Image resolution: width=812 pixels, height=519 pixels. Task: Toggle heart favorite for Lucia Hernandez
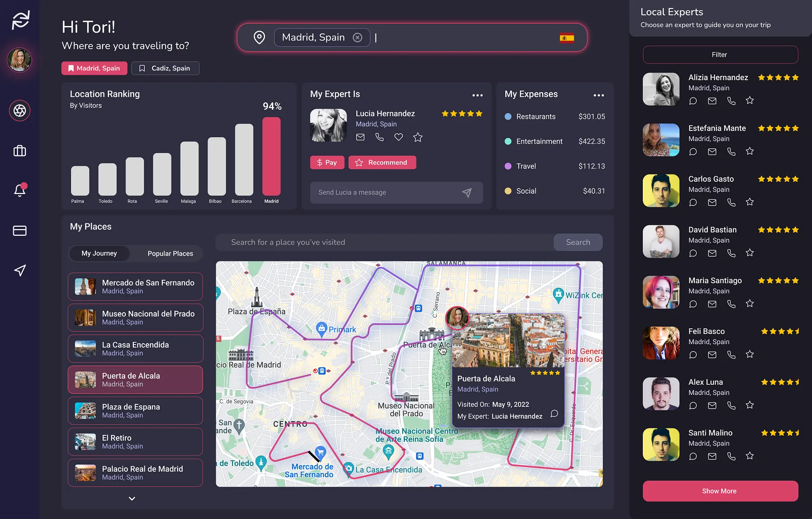click(399, 137)
